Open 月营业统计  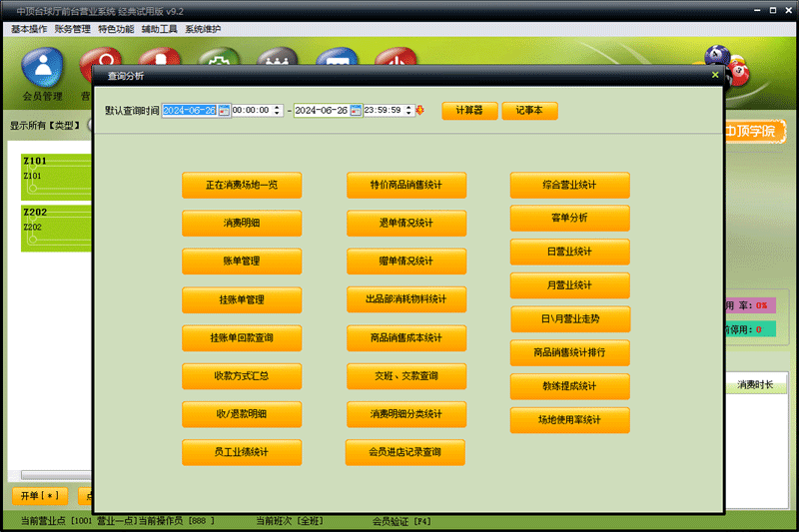(569, 285)
